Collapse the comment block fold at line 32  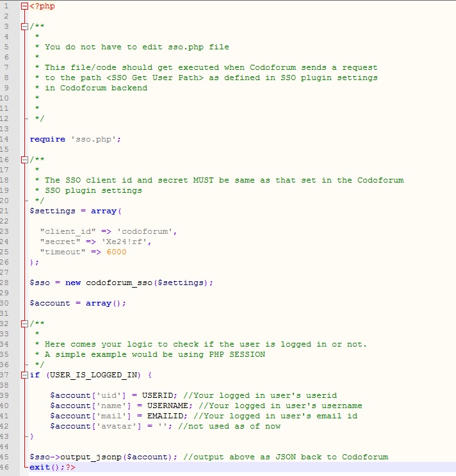click(24, 324)
